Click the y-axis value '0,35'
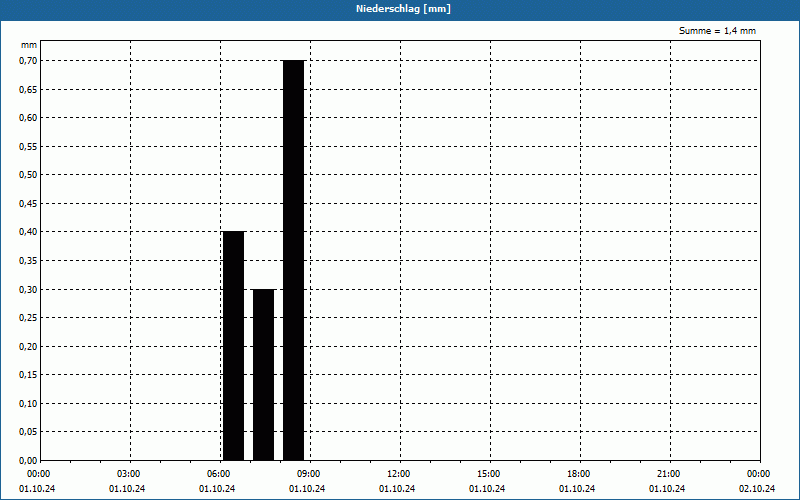This screenshot has height=500, width=800. pyautogui.click(x=28, y=261)
